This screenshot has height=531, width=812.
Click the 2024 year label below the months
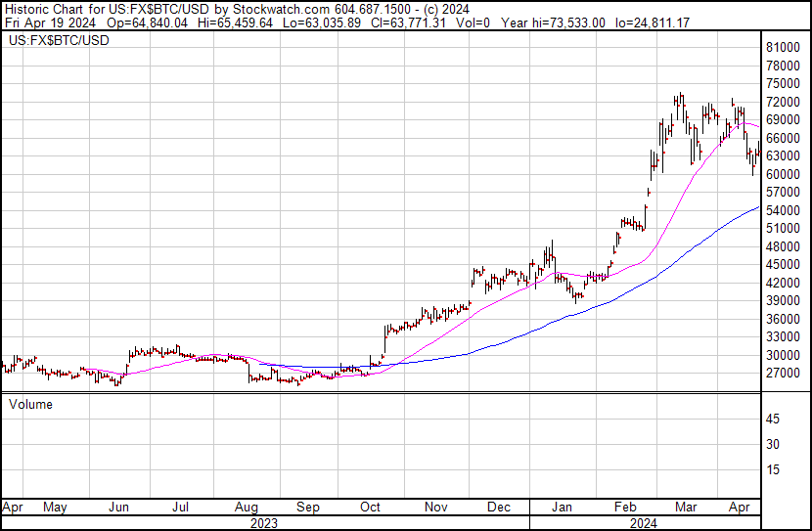[644, 523]
